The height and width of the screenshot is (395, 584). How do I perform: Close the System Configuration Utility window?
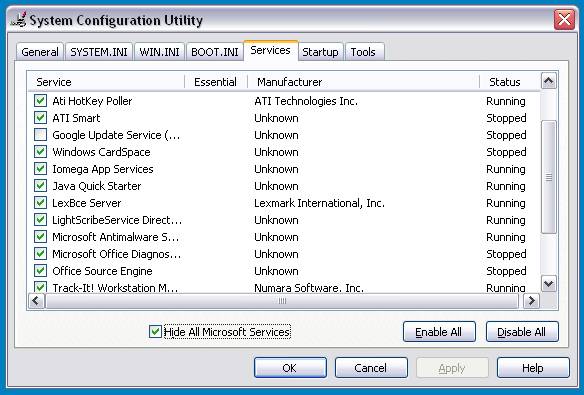pyautogui.click(x=564, y=19)
